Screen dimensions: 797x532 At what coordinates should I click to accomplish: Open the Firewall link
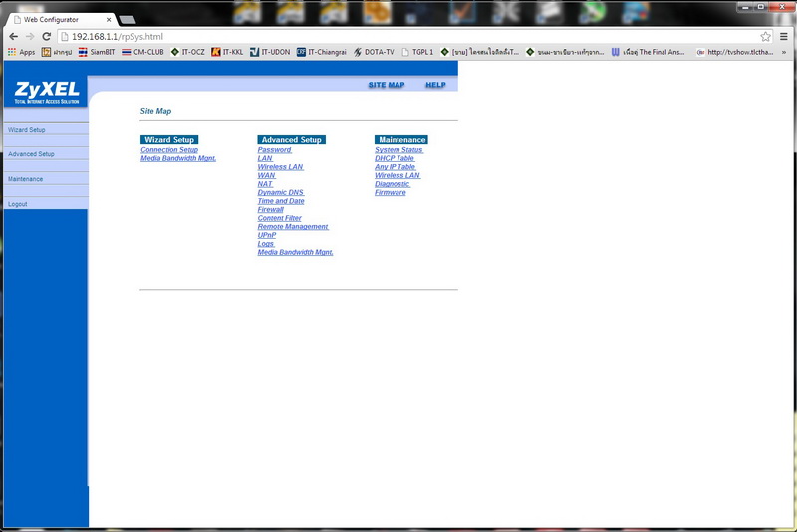pos(270,209)
